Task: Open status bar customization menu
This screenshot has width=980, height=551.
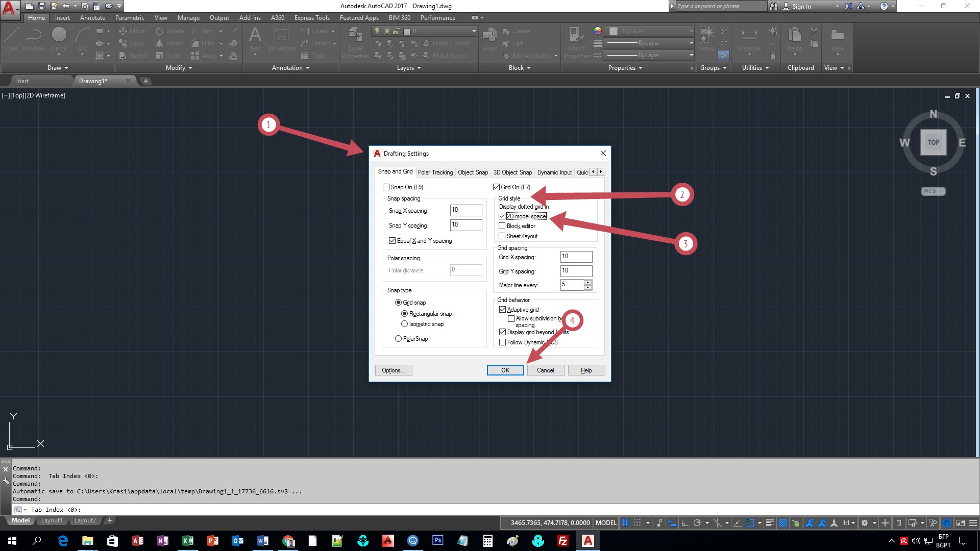Action: click(973, 523)
